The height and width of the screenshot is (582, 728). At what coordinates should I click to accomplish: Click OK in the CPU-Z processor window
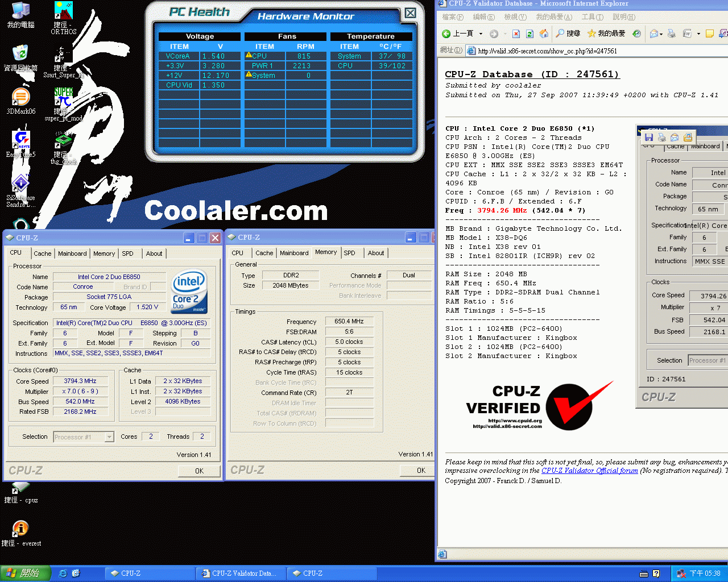click(x=199, y=471)
